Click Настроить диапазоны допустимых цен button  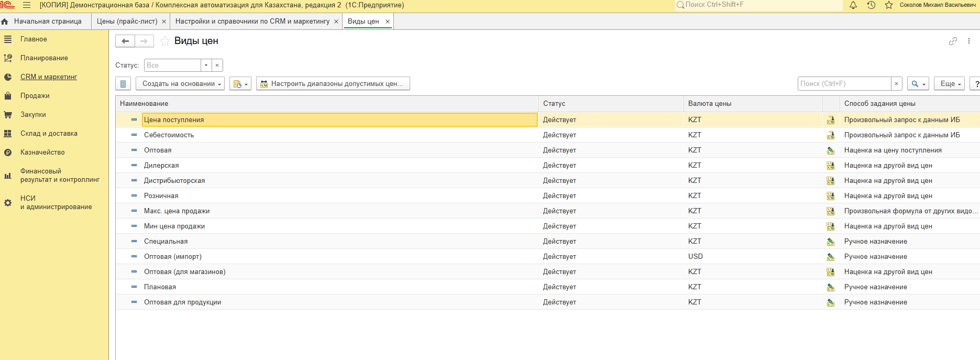click(x=333, y=84)
